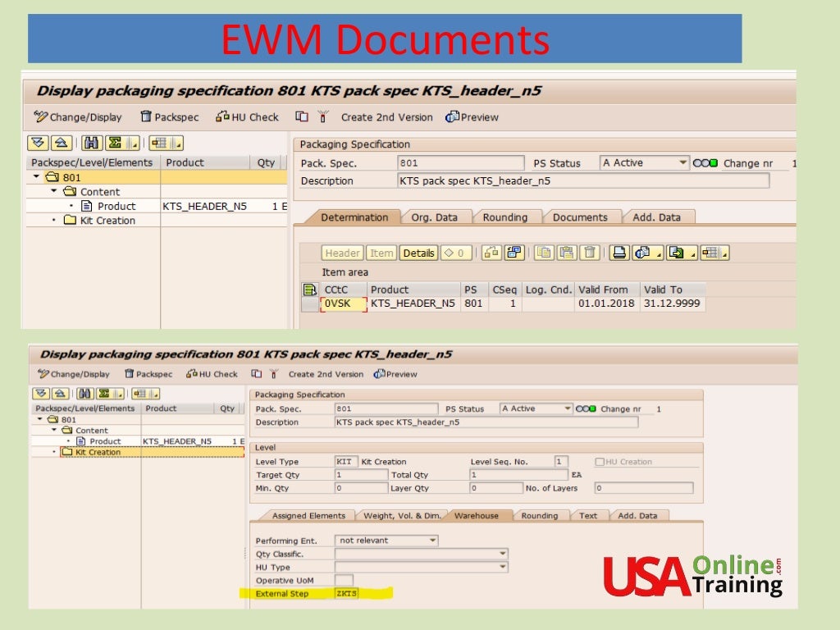Collapse all tree nodes in the upper screen

pyautogui.click(x=61, y=143)
